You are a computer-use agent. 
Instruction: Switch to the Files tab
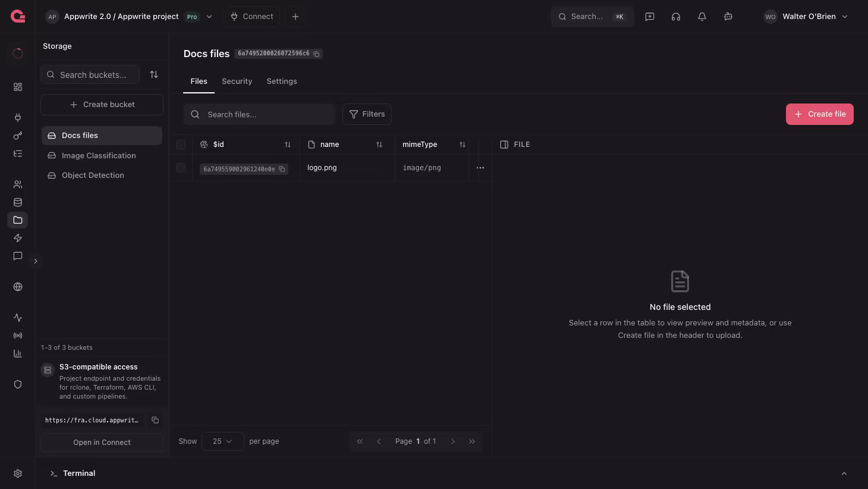point(199,81)
